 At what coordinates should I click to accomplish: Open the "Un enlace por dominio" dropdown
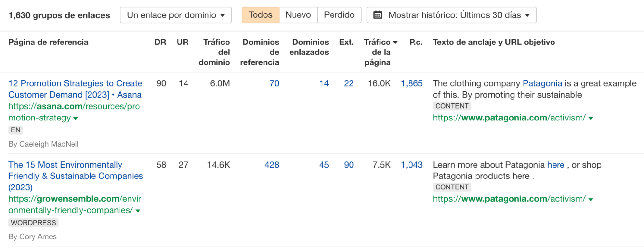(x=176, y=14)
